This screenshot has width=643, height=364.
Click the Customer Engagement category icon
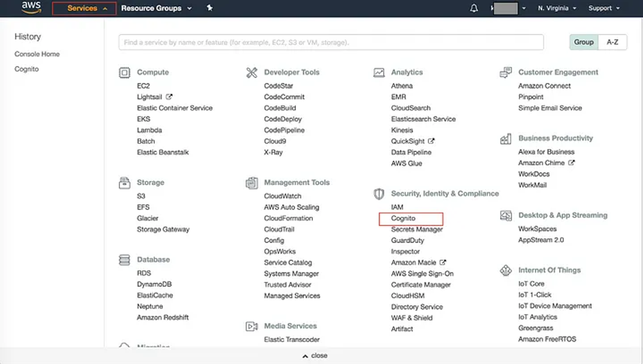tap(506, 73)
